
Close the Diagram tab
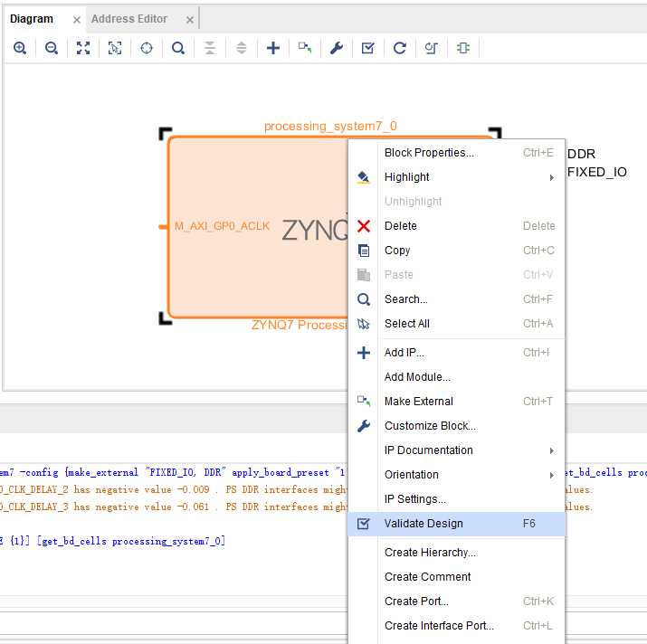click(76, 20)
